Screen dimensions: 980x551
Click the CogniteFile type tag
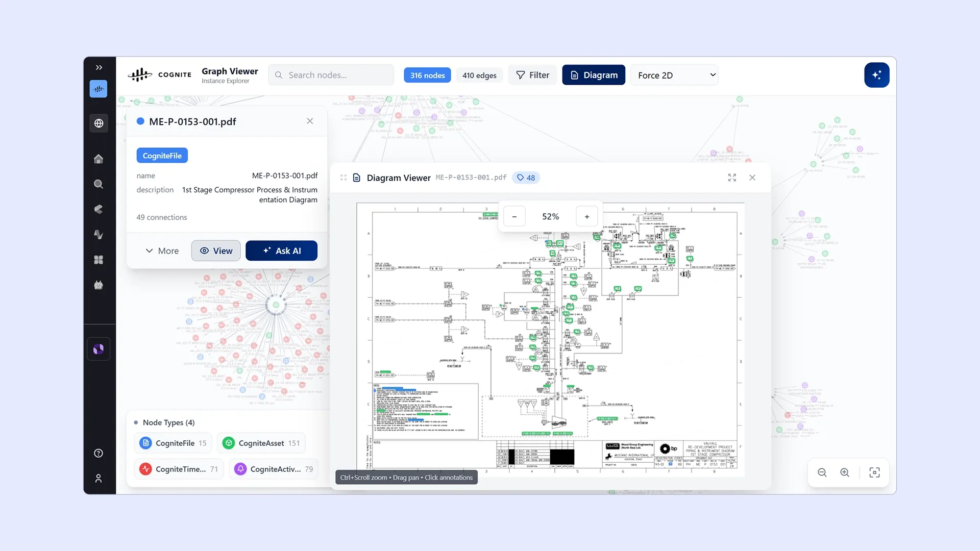[x=162, y=156]
